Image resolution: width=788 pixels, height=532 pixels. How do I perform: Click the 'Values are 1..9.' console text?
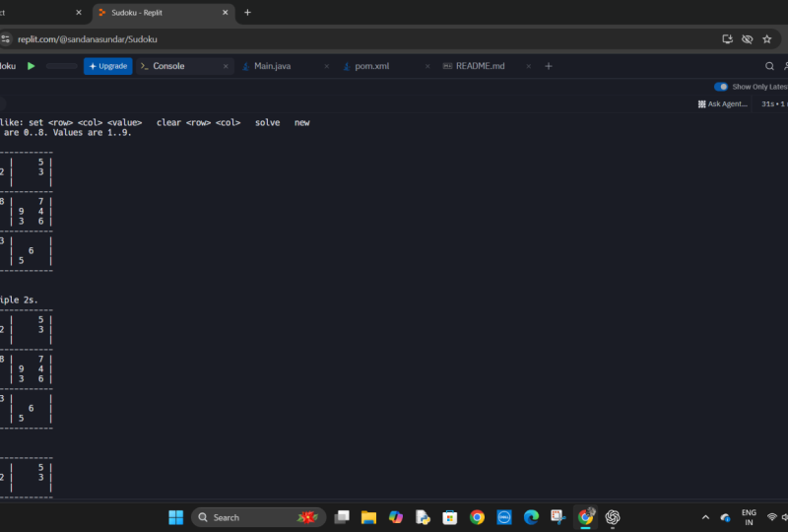tap(92, 133)
